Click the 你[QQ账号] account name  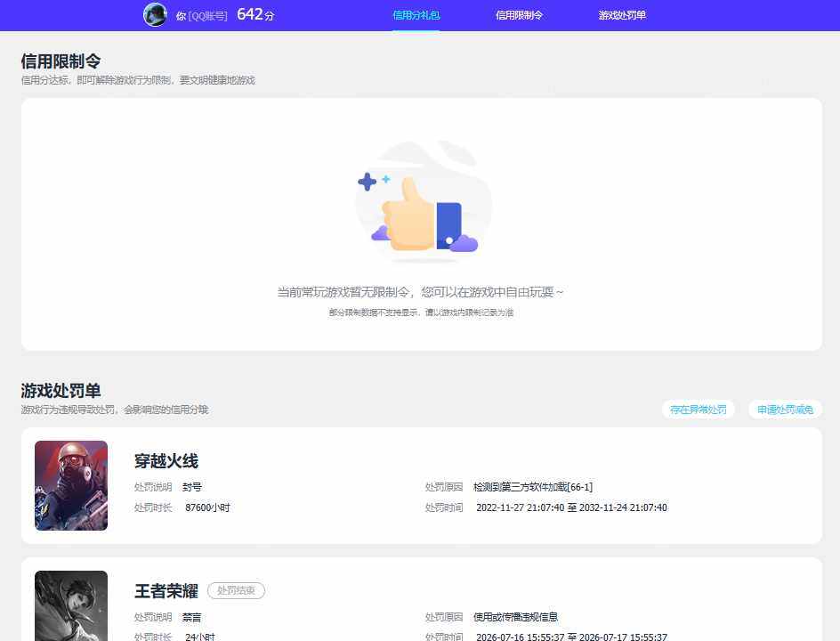pos(201,16)
